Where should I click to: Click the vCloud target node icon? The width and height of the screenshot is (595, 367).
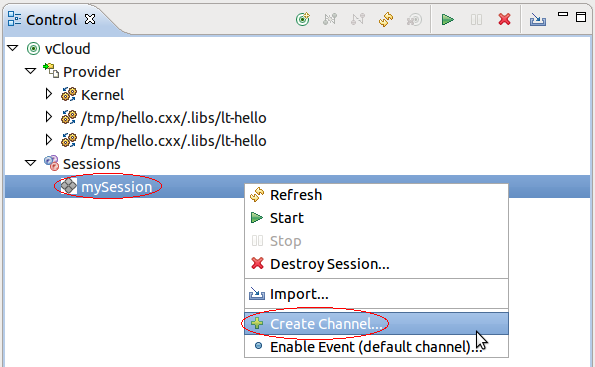[x=33, y=49]
